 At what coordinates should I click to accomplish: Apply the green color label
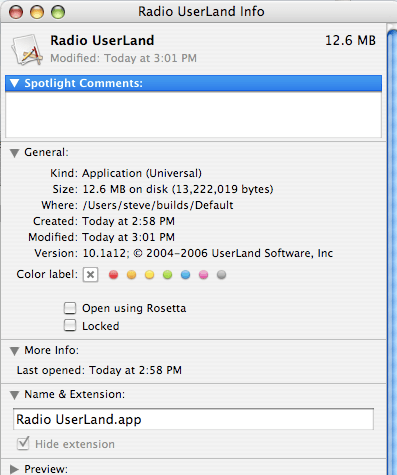pyautogui.click(x=167, y=275)
